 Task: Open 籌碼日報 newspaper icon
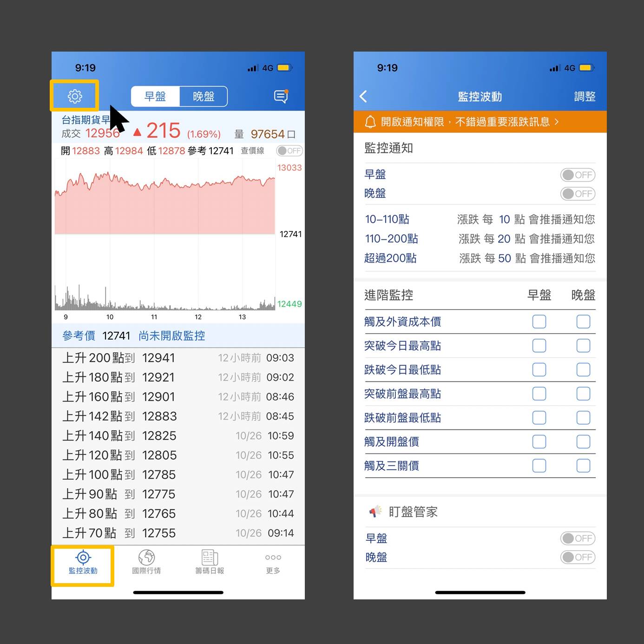210,557
